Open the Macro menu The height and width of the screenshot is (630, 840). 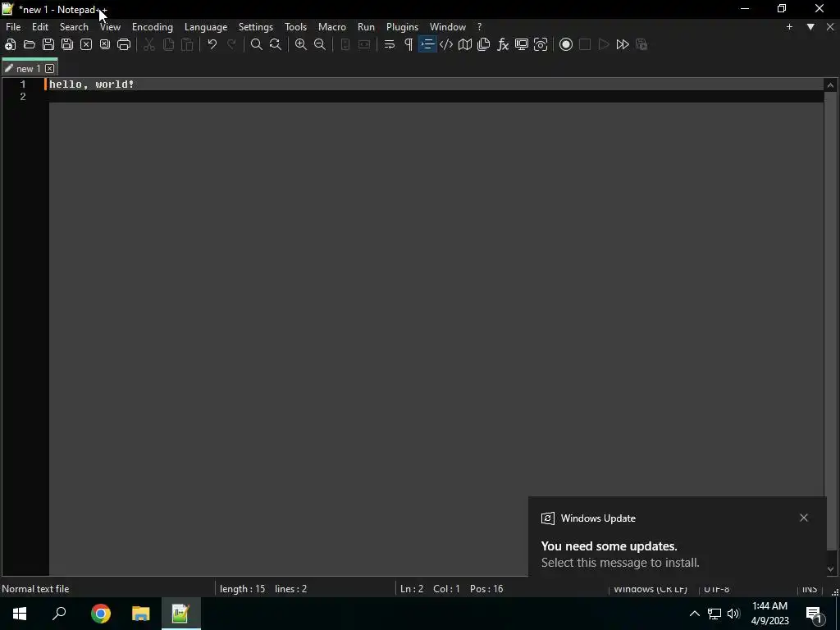(332, 27)
